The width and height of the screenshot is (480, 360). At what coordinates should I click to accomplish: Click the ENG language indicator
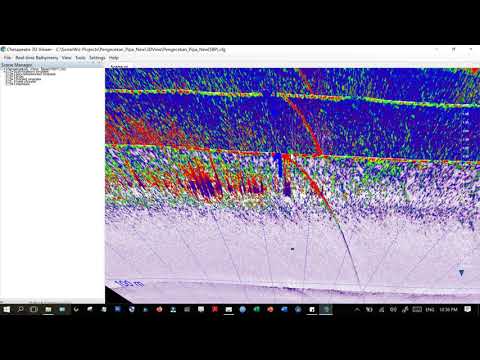[430, 310]
